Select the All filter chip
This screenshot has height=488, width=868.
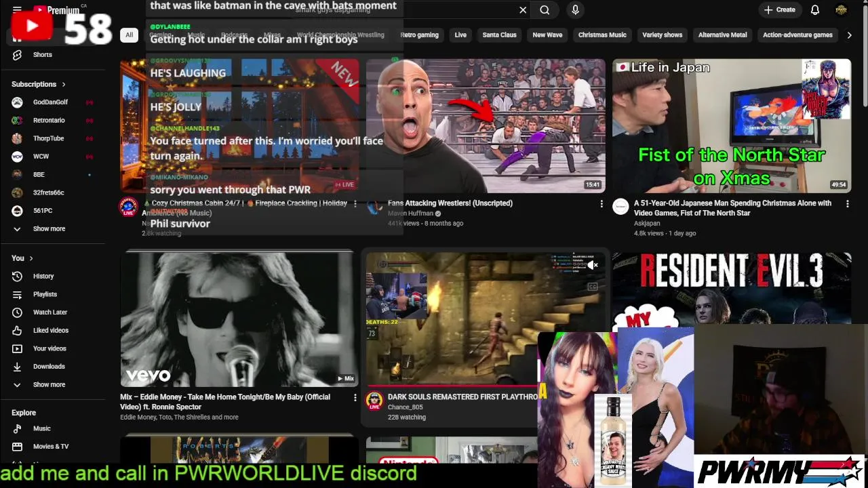tap(129, 35)
